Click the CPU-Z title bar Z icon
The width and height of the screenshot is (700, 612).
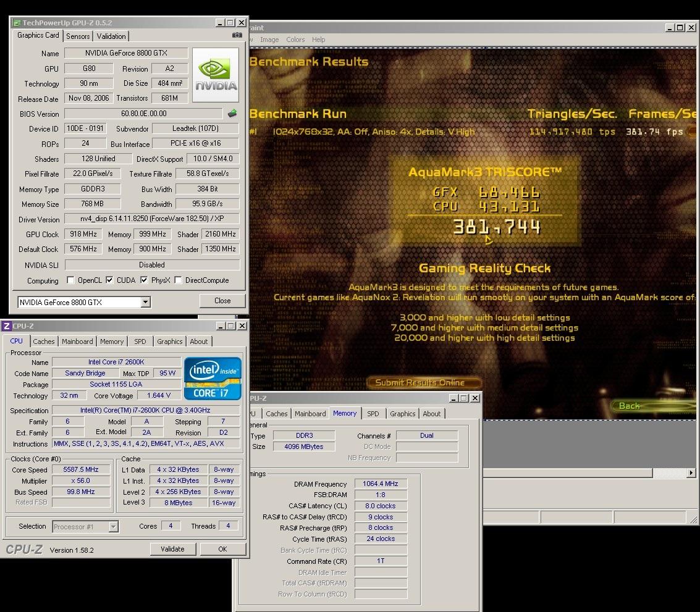[6, 326]
